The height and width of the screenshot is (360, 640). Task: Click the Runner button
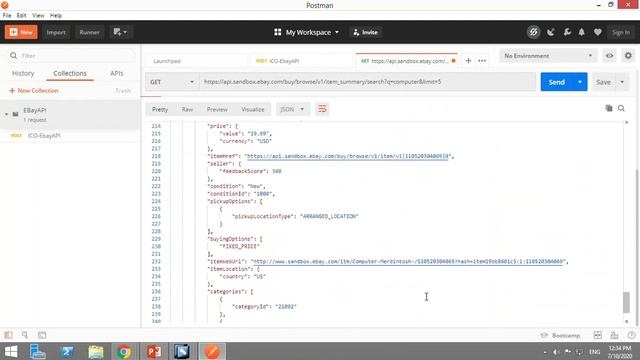pyautogui.click(x=89, y=32)
